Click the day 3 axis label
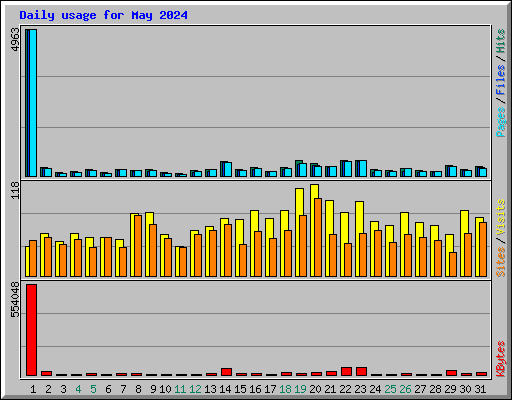 63,389
